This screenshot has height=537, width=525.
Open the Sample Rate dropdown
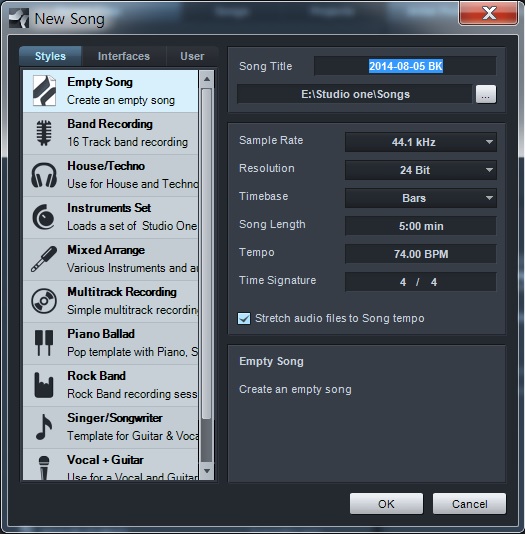pos(421,142)
